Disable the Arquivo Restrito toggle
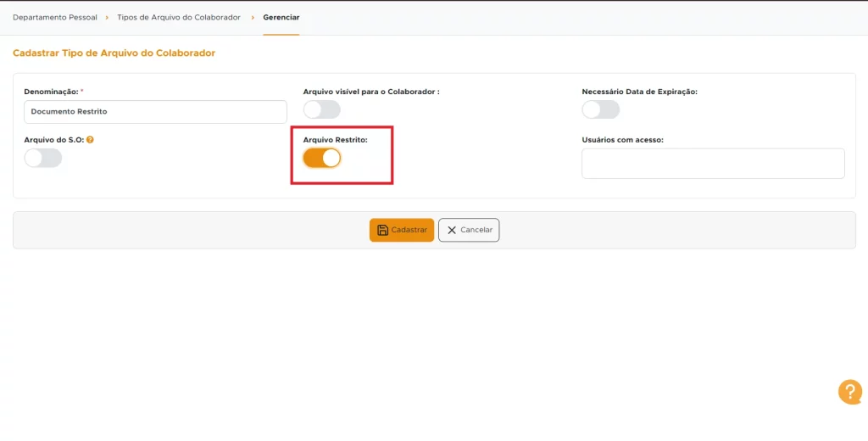This screenshot has height=441, width=868. pos(322,158)
